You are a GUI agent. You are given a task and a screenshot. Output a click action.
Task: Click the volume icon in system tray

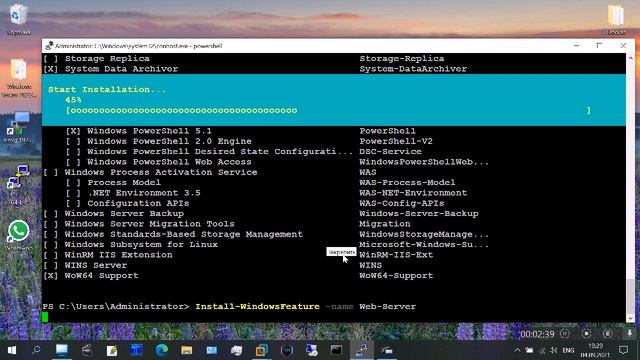pyautogui.click(x=554, y=350)
